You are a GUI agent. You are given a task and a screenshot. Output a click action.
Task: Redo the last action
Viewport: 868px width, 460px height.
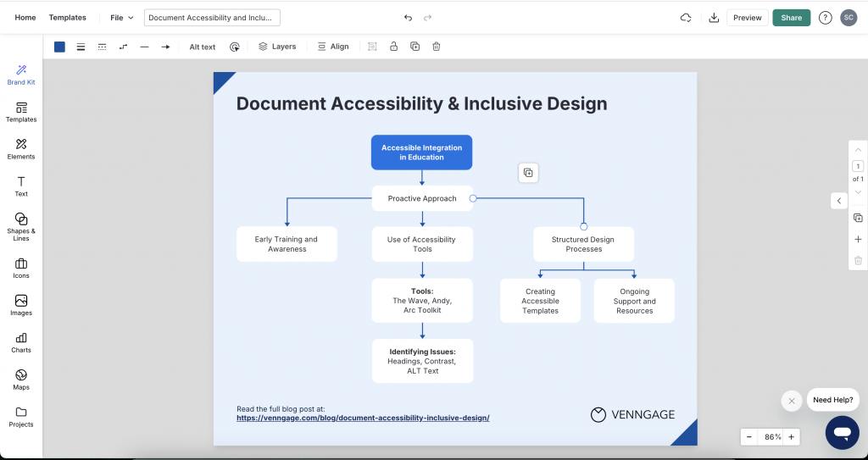pyautogui.click(x=427, y=18)
